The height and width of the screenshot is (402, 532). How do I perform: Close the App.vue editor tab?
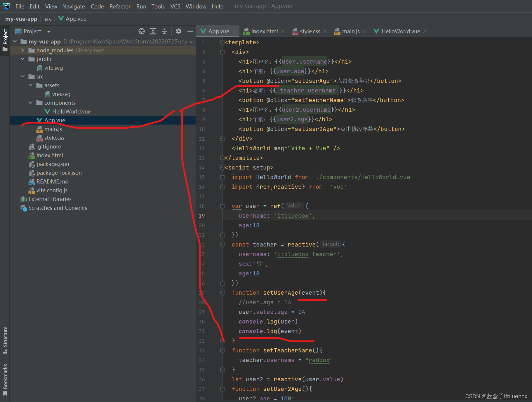234,31
